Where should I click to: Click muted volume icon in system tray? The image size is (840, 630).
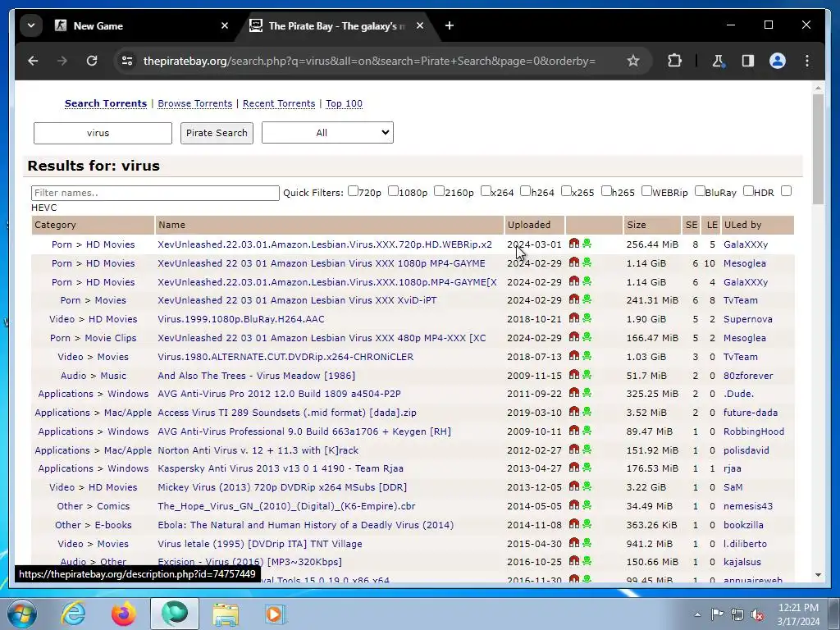[757, 614]
